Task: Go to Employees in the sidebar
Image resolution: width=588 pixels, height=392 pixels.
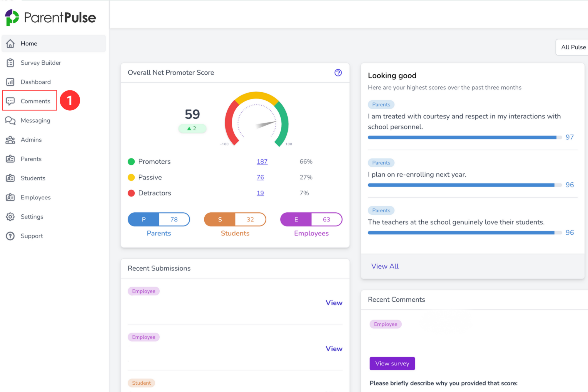Action: [36, 197]
